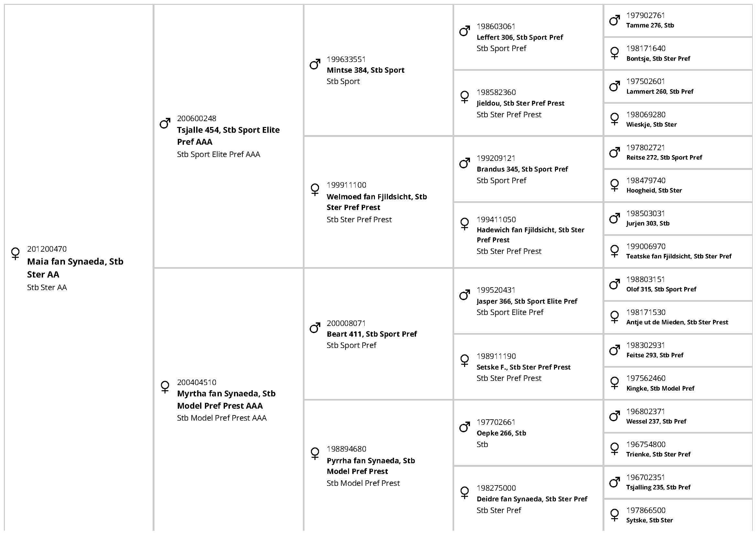Click registration number 200600248
This screenshot has width=756, height=534.
[x=197, y=119]
